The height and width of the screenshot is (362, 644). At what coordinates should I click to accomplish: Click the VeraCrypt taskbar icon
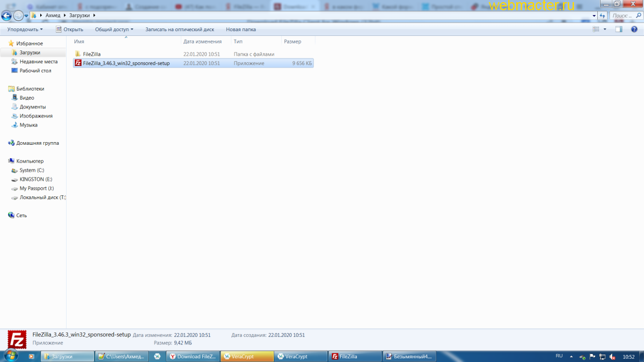[x=246, y=356]
